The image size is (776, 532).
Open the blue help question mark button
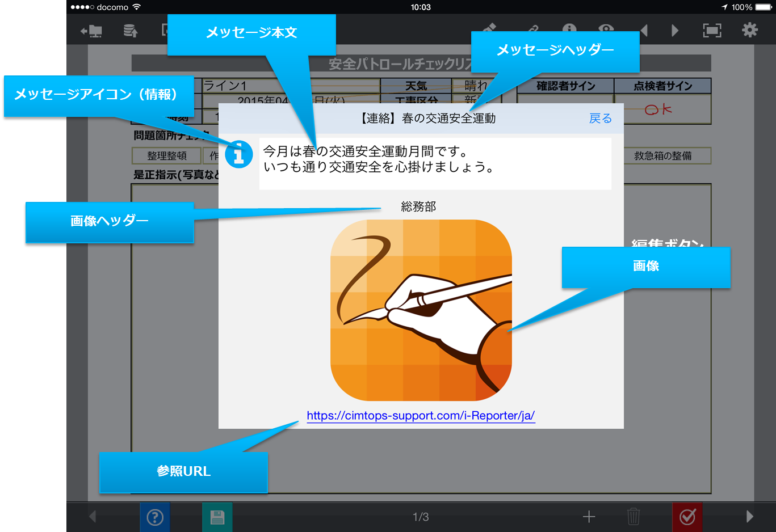155,517
